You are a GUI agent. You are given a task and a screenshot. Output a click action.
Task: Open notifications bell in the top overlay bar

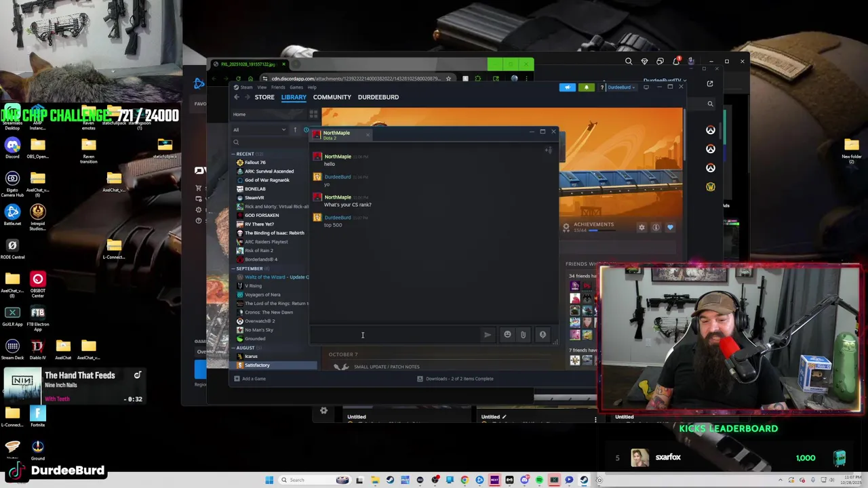(676, 62)
